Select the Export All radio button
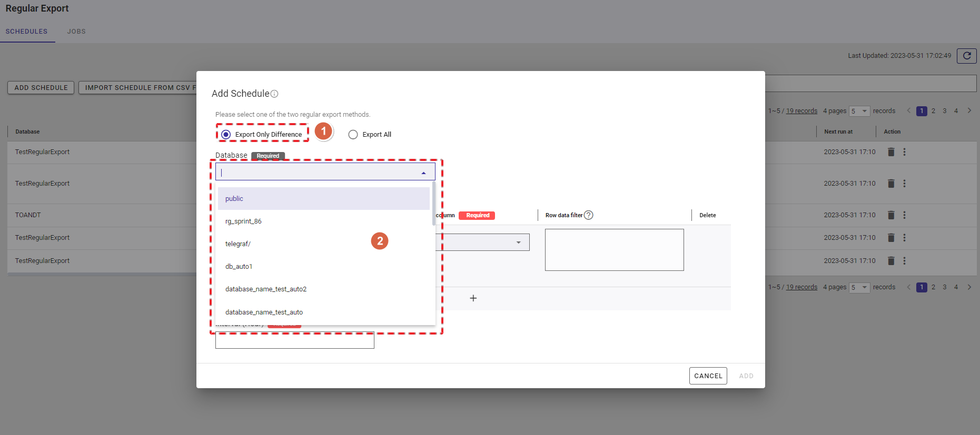 (353, 135)
